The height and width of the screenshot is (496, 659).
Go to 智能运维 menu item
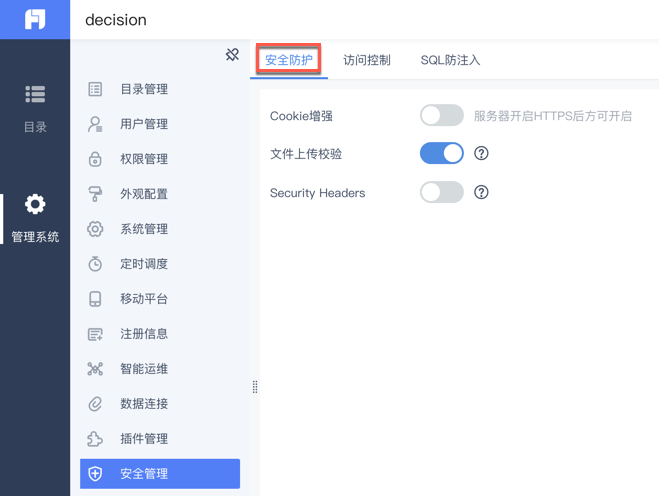tap(144, 369)
